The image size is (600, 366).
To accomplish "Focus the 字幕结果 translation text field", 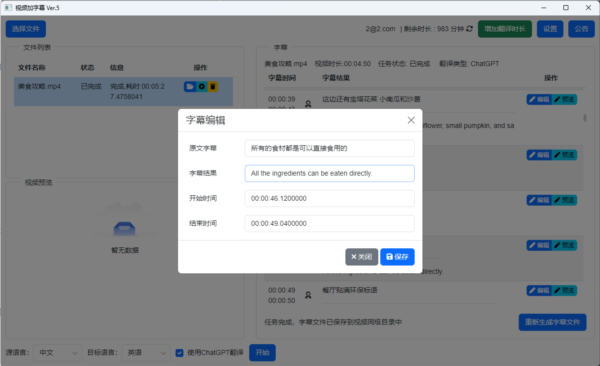I will pyautogui.click(x=329, y=173).
